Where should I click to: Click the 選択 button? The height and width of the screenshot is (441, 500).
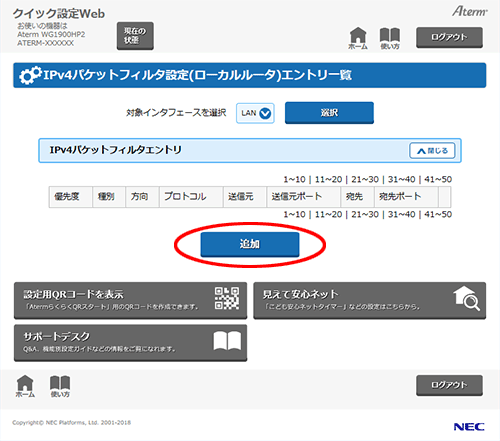click(x=329, y=113)
